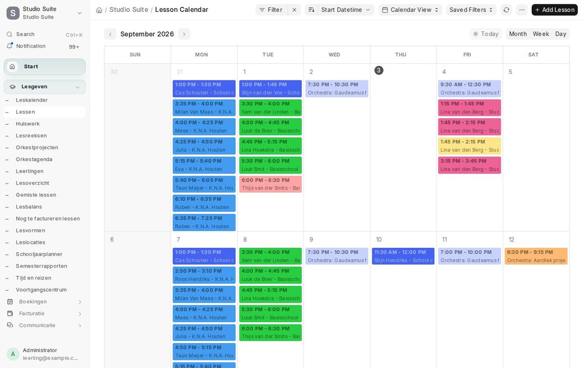Open Nog te factureren lessen
Image resolution: width=588 pixels, height=368 pixels.
tap(45, 219)
